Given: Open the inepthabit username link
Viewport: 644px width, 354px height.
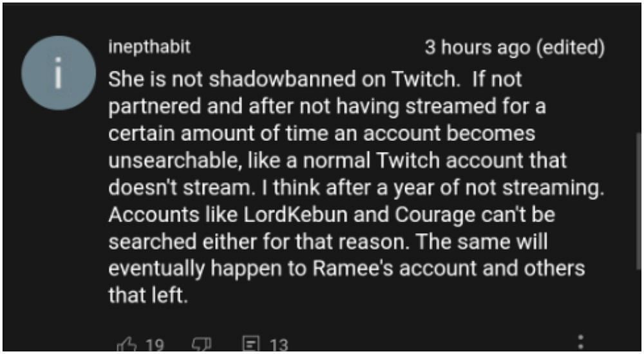Looking at the screenshot, I should (149, 47).
